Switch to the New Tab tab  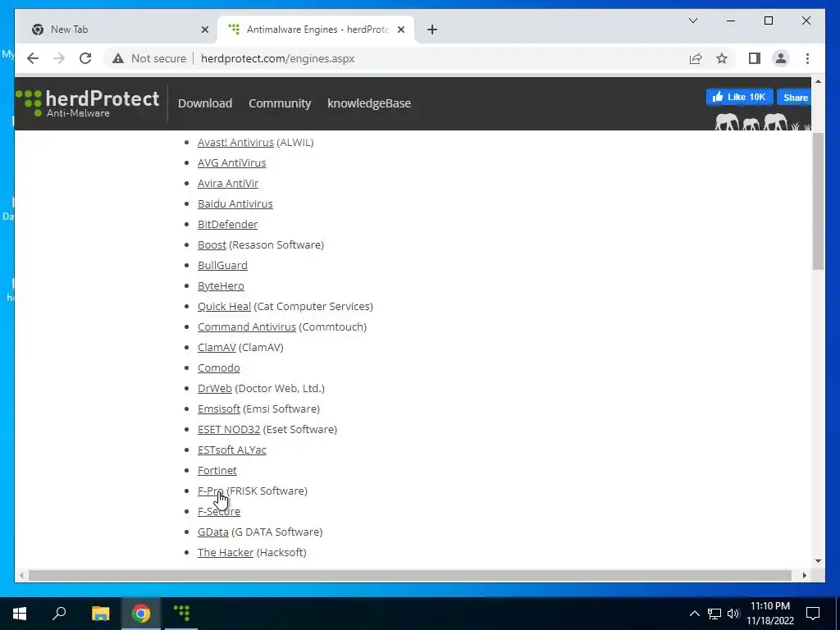click(x=120, y=30)
